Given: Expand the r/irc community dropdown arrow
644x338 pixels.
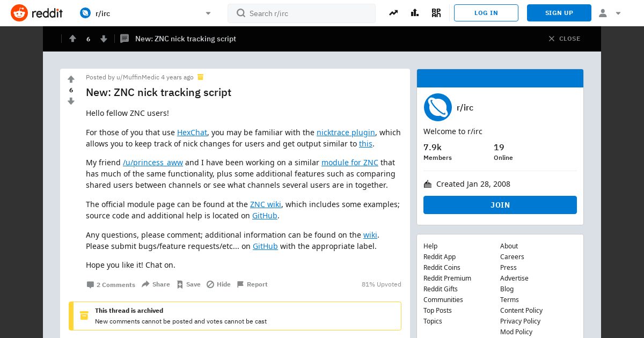Looking at the screenshot, I should 208,13.
